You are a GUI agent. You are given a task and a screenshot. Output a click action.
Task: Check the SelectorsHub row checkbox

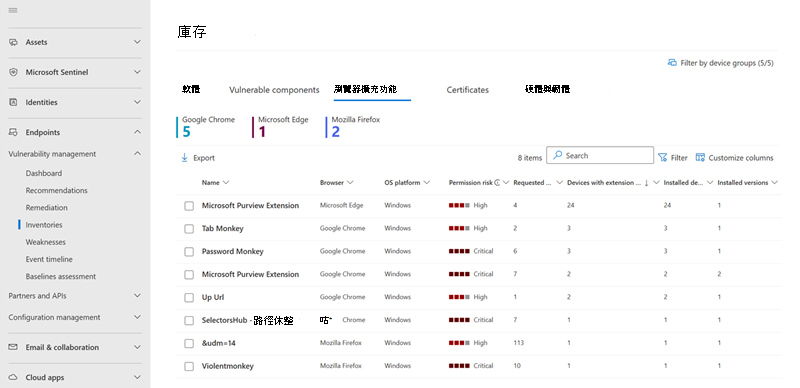(x=189, y=321)
